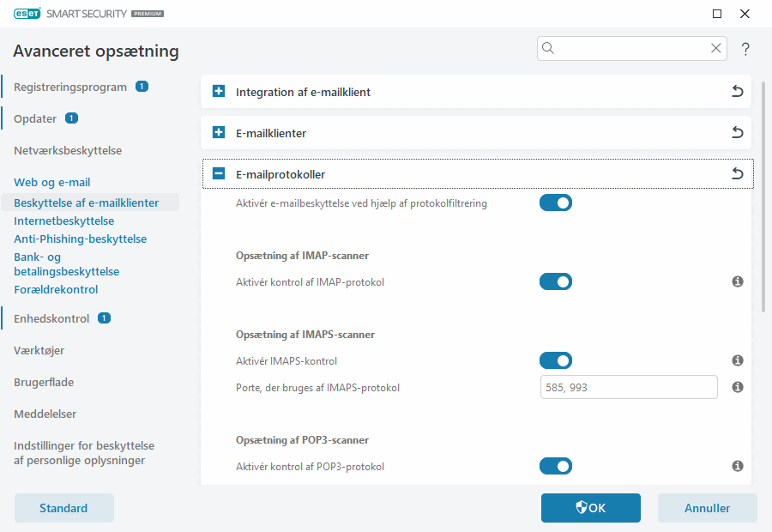Open the Anti-Phishing-beskyttelse settings page
The height and width of the screenshot is (532, 772).
click(x=80, y=239)
